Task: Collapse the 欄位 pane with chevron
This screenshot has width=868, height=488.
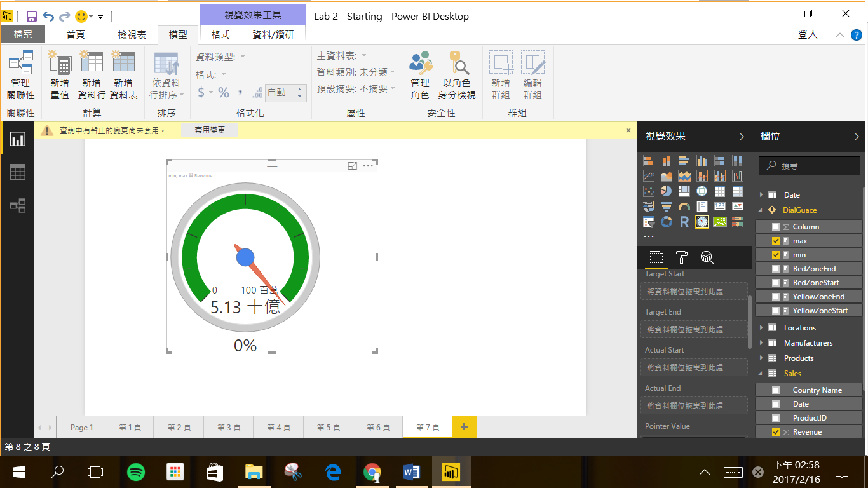Action: tap(857, 137)
